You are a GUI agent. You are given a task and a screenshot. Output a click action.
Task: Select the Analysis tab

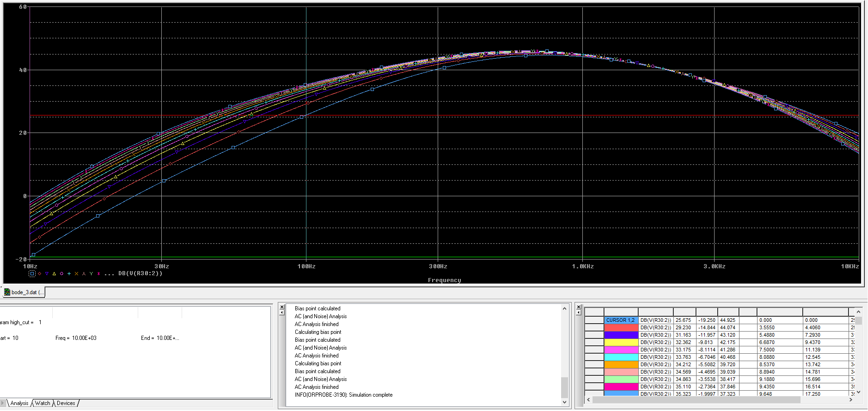pyautogui.click(x=19, y=403)
